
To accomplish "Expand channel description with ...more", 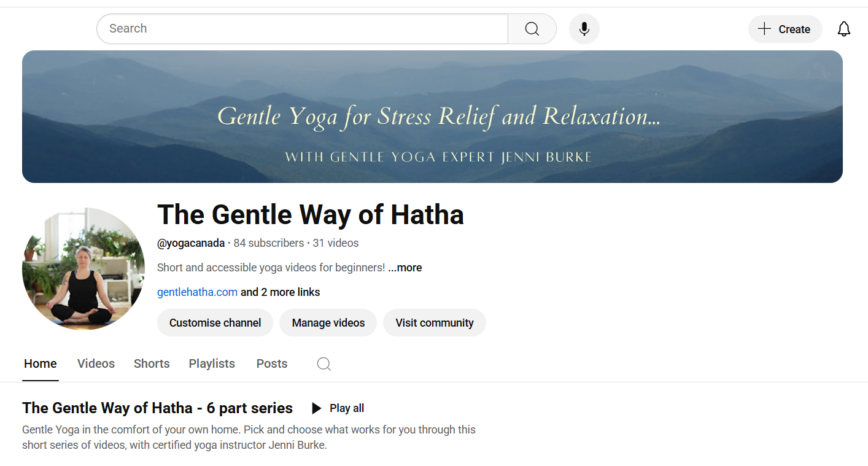I will coord(405,268).
